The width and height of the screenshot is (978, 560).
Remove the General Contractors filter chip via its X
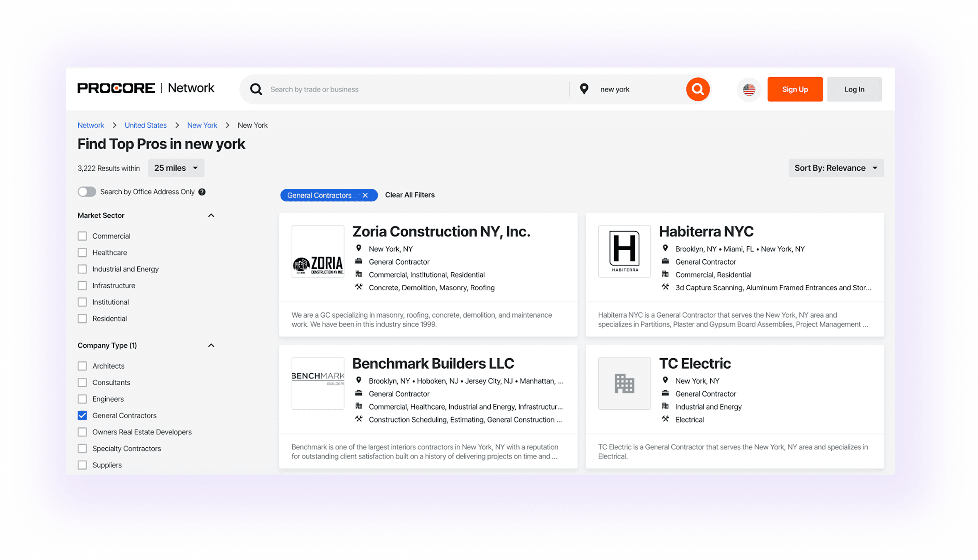point(365,195)
